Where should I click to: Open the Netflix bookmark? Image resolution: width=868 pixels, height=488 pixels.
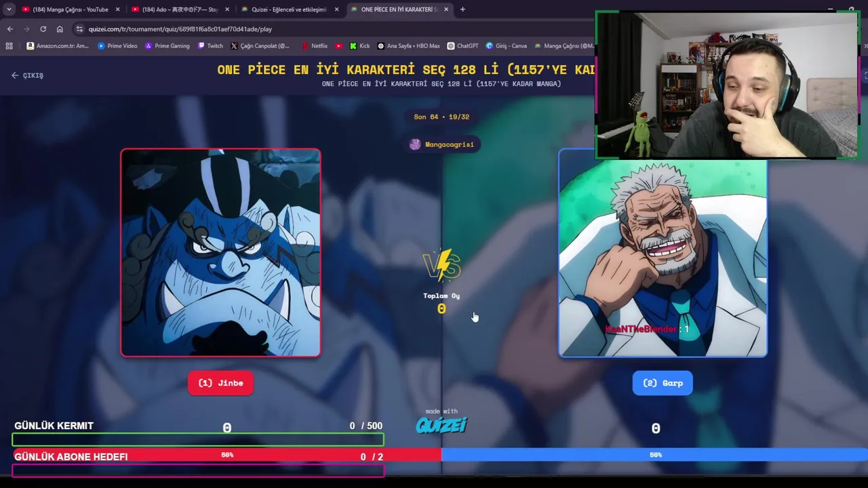pos(315,46)
